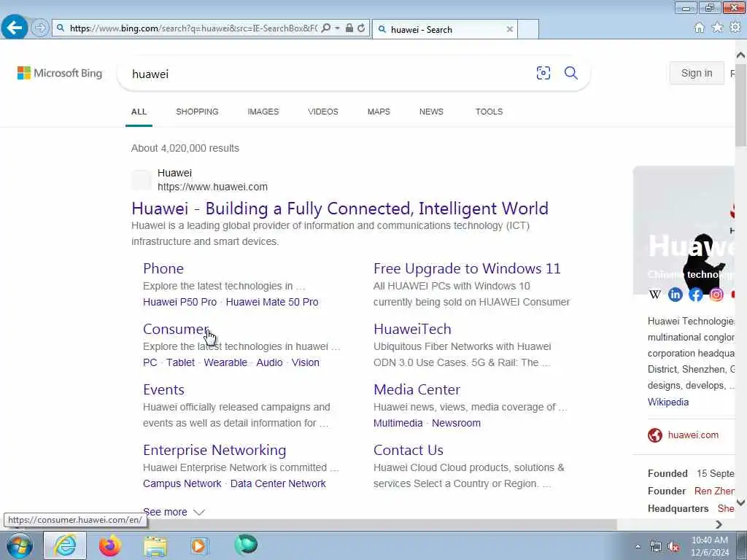747x560 pixels.
Task: Open the Huawei P50 Pro link
Action: [179, 302]
